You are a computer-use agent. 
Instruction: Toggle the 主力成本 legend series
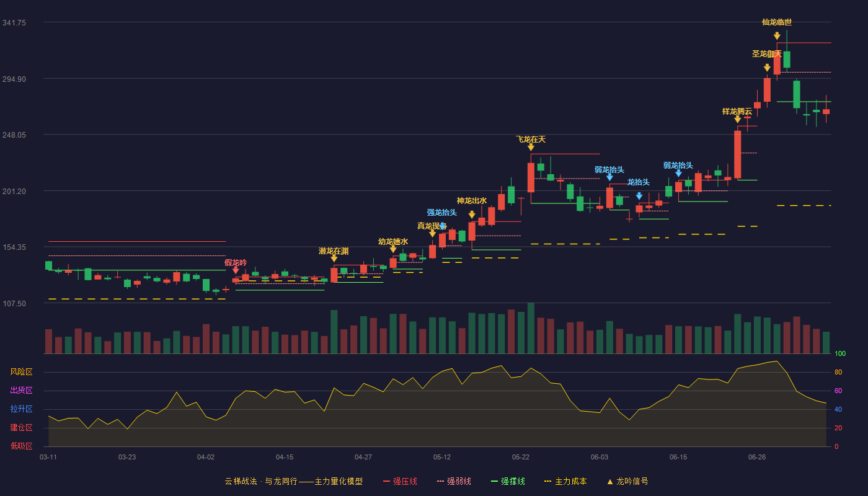click(x=565, y=481)
